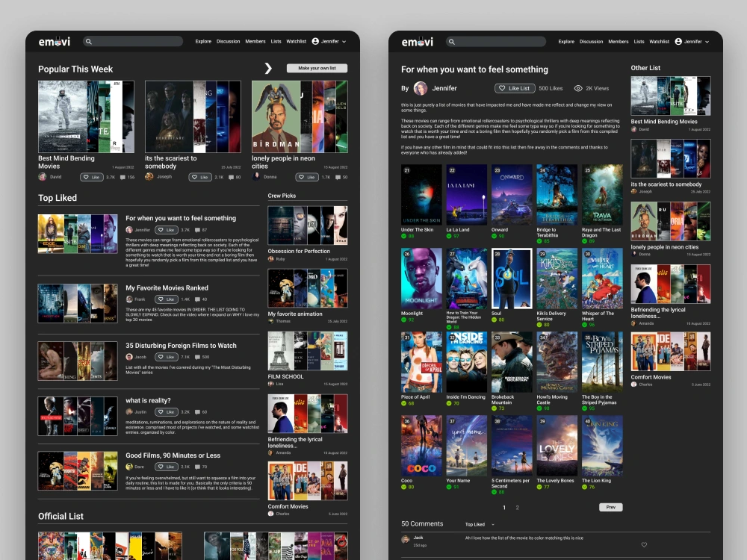The height and width of the screenshot is (560, 747).
Task: Open comments icon beside David's 156 count
Action: coord(123,177)
